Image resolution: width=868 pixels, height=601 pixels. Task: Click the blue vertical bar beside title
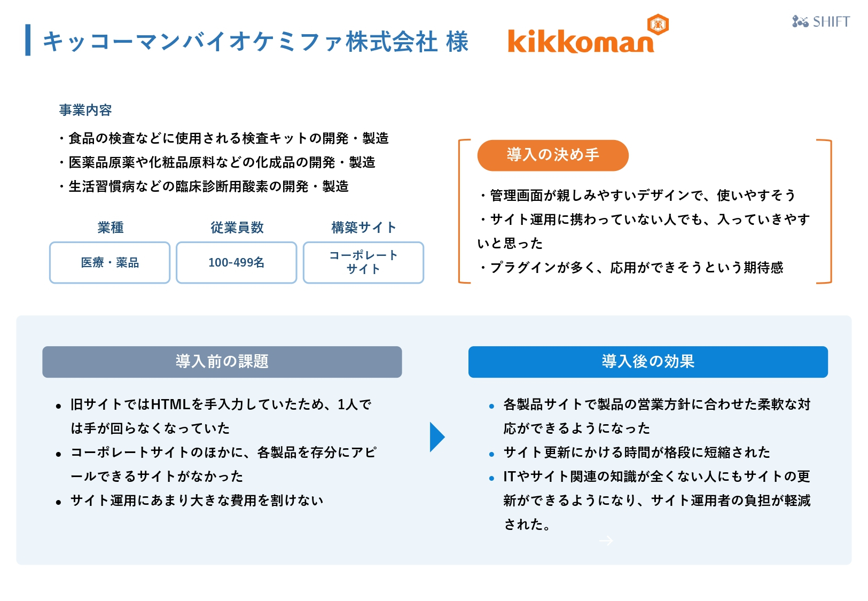(28, 40)
